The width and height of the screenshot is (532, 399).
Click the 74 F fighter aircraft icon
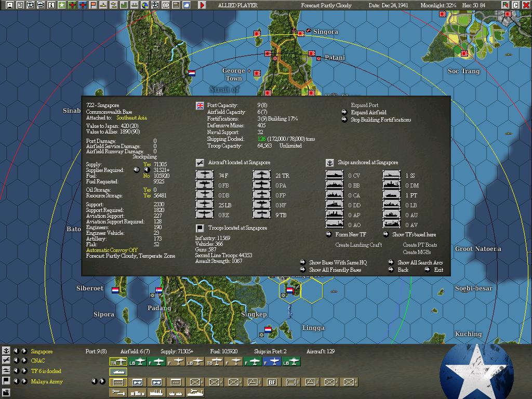coord(205,175)
